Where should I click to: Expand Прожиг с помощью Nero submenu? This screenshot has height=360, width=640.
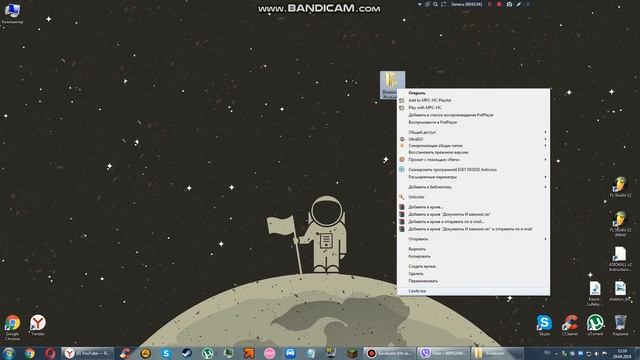(473, 160)
